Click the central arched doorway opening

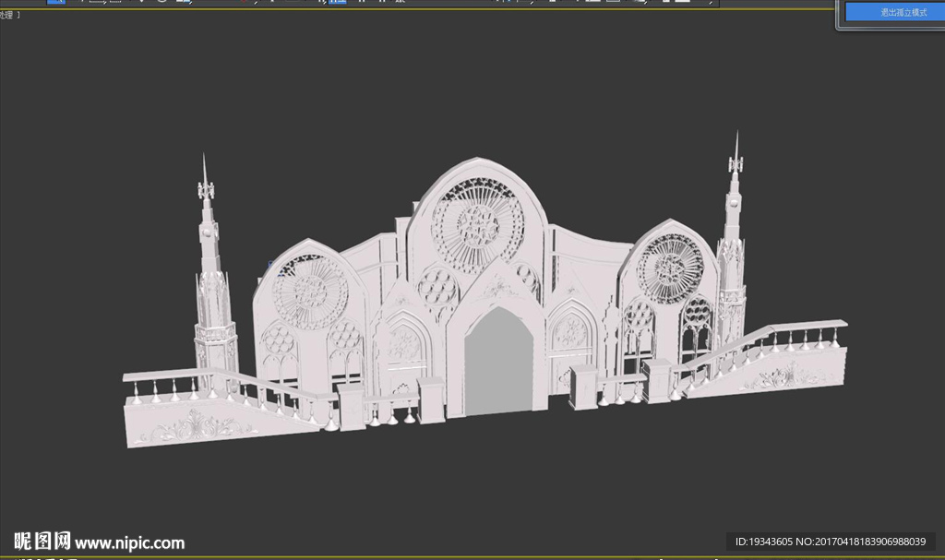click(498, 363)
